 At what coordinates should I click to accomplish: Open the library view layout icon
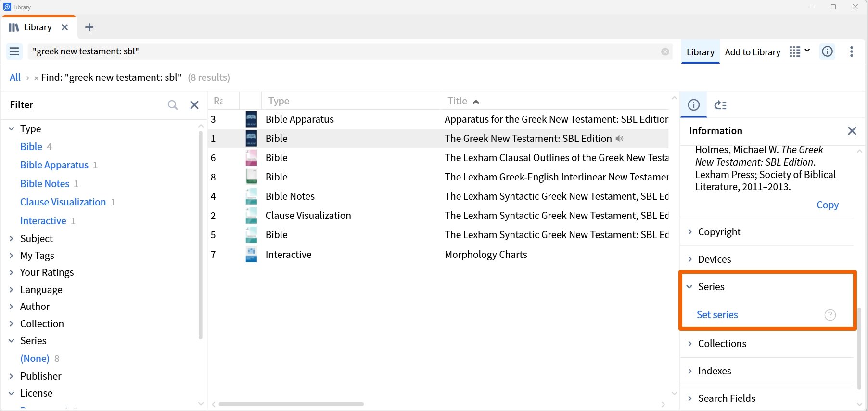pyautogui.click(x=795, y=51)
